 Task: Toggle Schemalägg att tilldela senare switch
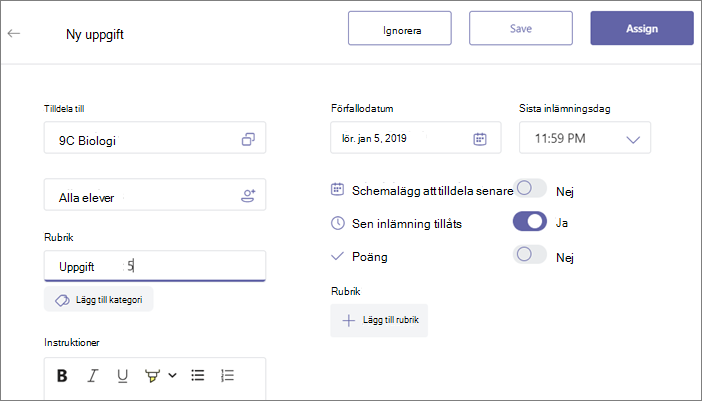[530, 188]
